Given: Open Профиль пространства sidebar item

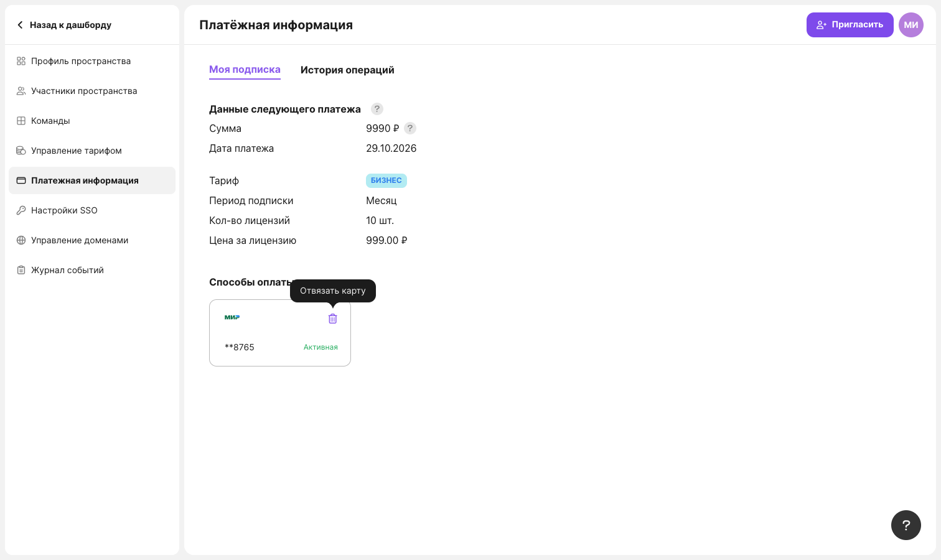Looking at the screenshot, I should 92,61.
